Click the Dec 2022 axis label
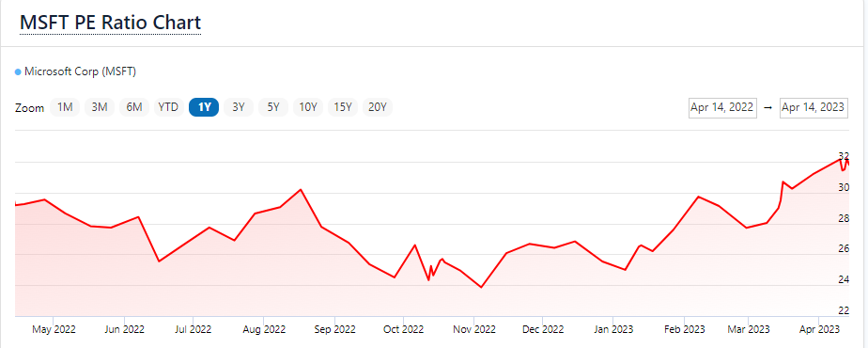The width and height of the screenshot is (868, 348). [543, 329]
